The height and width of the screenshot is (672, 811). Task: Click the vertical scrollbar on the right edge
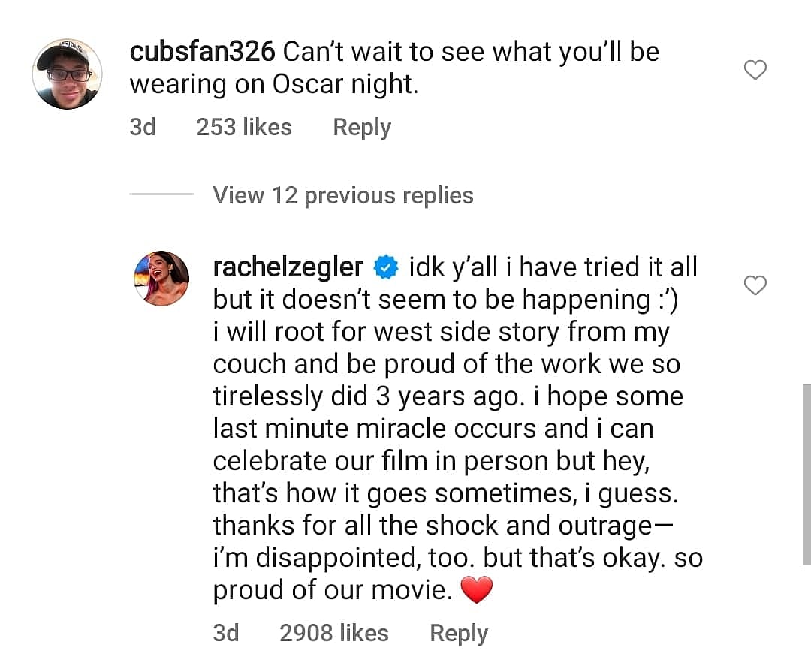[806, 475]
